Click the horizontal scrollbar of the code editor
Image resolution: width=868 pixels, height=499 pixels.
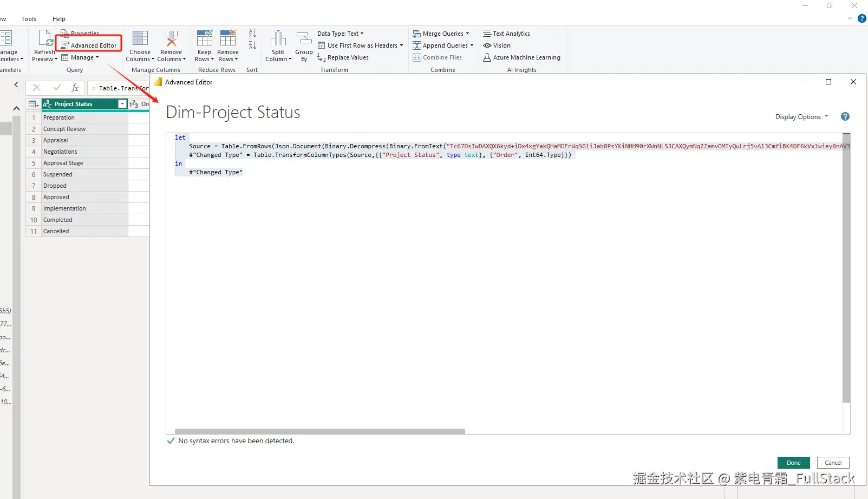(320, 431)
